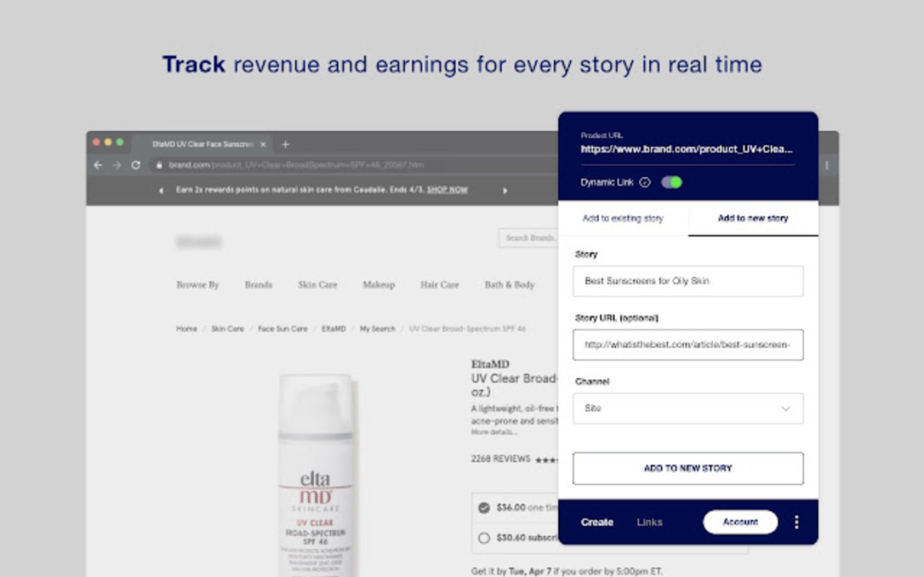Click the Dynamic Link info icon
Screen dimensions: 924x577
coord(645,182)
